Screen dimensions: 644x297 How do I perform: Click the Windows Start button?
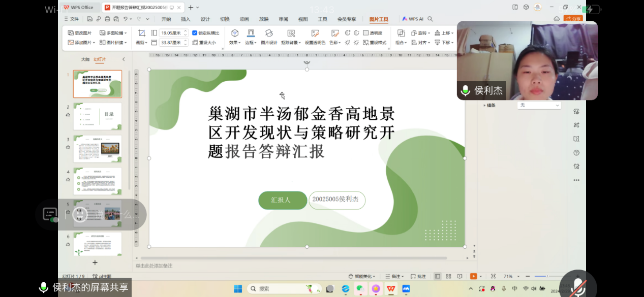[238, 288]
